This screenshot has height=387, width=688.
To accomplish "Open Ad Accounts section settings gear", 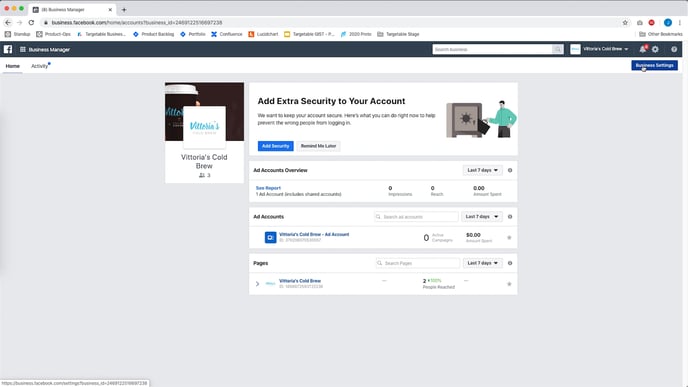I will (x=510, y=217).
